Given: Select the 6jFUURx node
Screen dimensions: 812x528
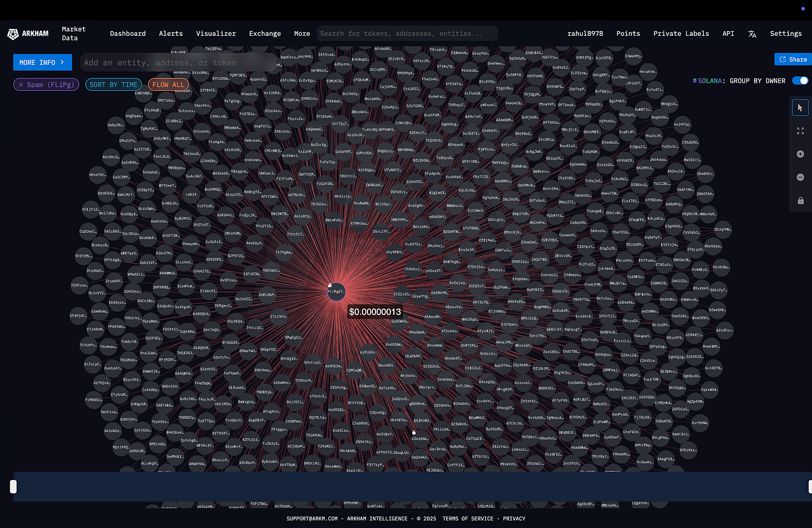Looking at the screenshot, I should pyautogui.click(x=369, y=352).
